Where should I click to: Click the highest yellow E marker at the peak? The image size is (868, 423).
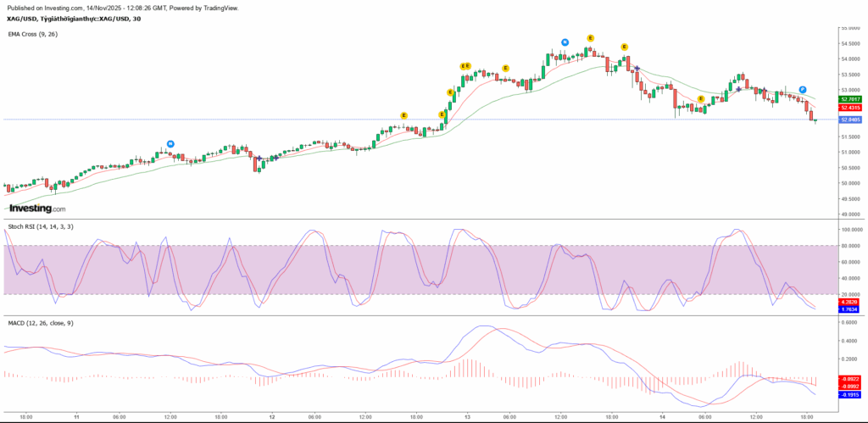click(x=590, y=38)
